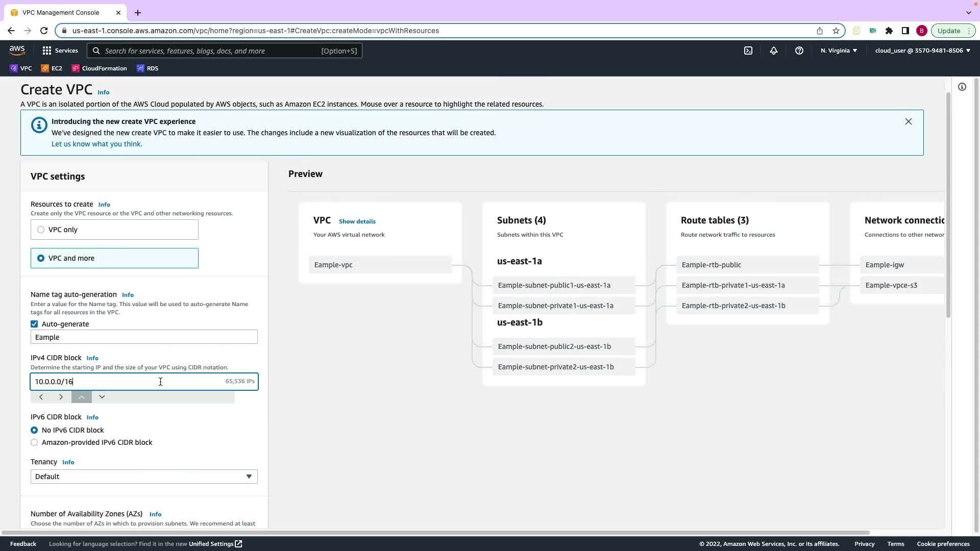Select Amazon-provided IPv6 CIDR block
980x551 pixels.
[x=34, y=442]
